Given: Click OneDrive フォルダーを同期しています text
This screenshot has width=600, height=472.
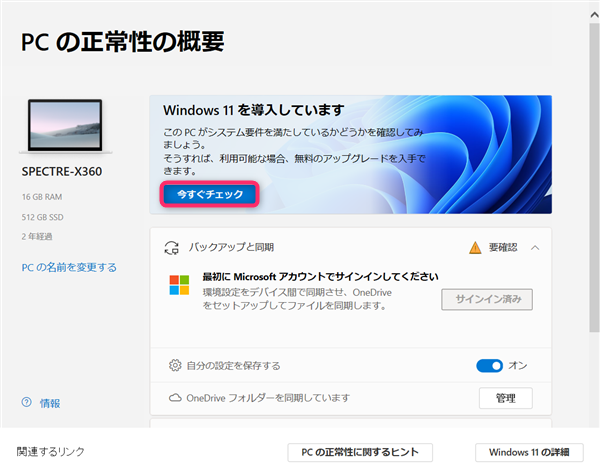Looking at the screenshot, I should [x=268, y=398].
